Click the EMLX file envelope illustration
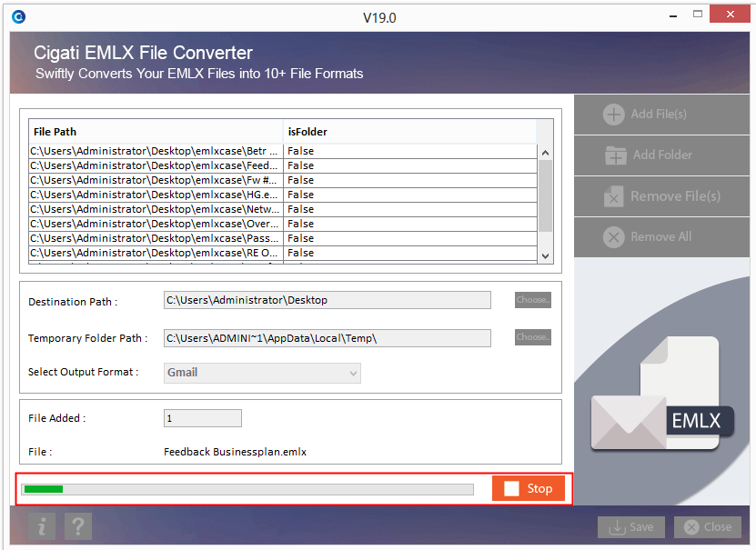Image resolution: width=756 pixels, height=550 pixels. coord(662,394)
